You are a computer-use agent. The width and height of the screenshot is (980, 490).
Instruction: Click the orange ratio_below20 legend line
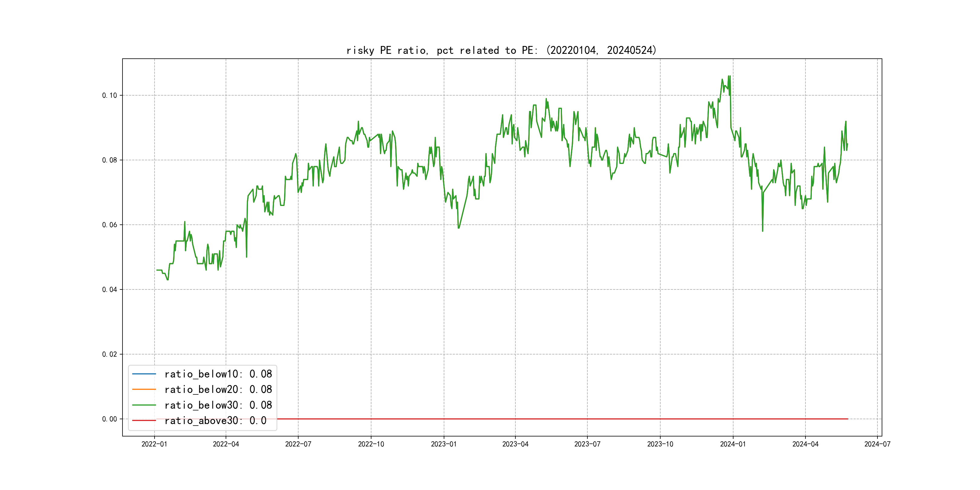point(144,389)
